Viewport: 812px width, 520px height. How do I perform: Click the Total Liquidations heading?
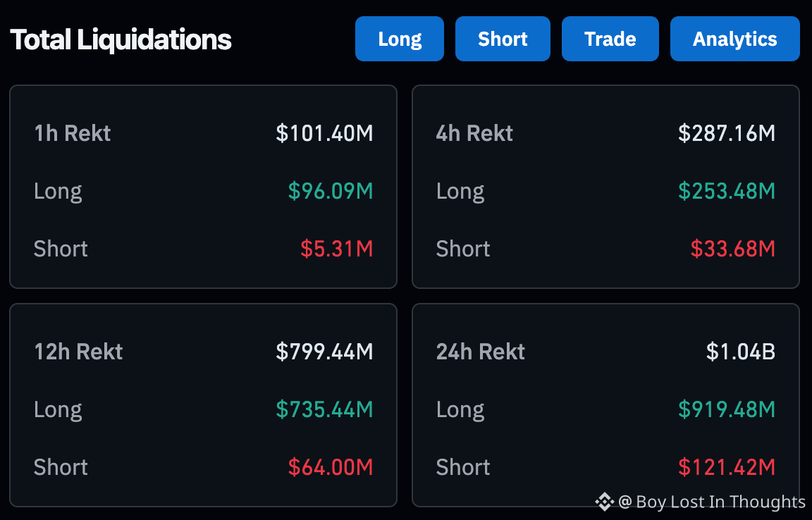click(x=121, y=39)
